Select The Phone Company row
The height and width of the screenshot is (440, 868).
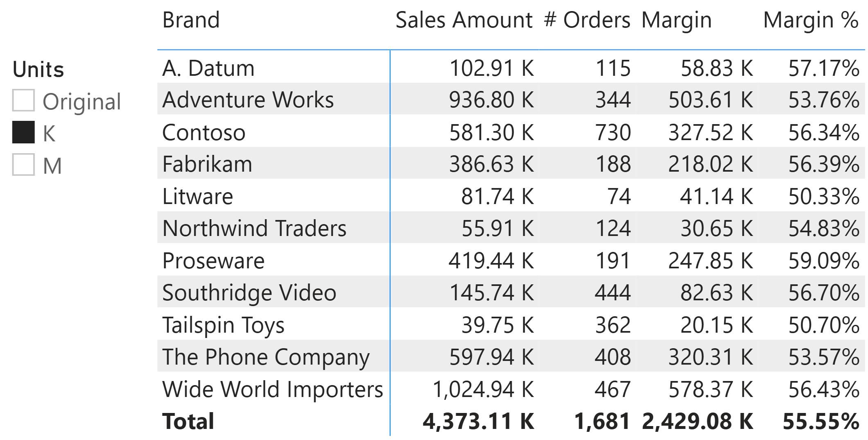pos(266,357)
